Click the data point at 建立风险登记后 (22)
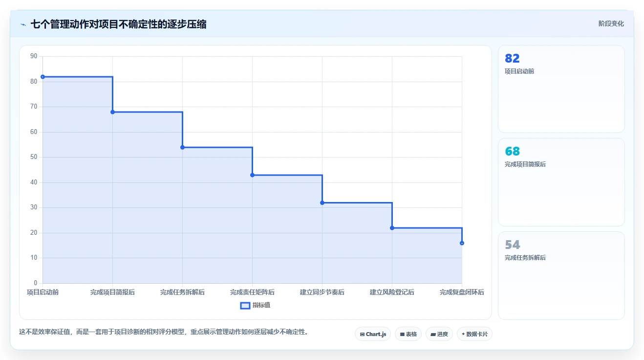This screenshot has width=644, height=360. [x=392, y=228]
